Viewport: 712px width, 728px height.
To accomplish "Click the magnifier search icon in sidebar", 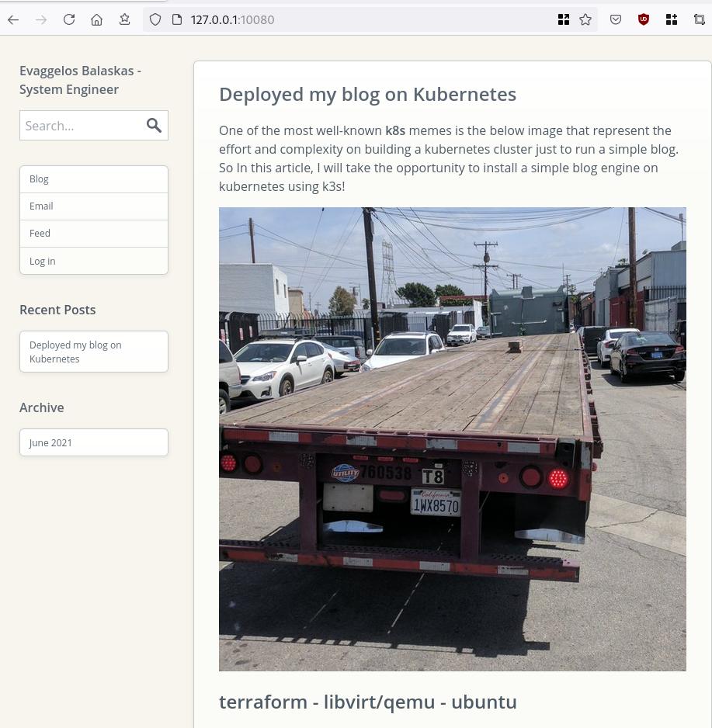I will [x=154, y=125].
